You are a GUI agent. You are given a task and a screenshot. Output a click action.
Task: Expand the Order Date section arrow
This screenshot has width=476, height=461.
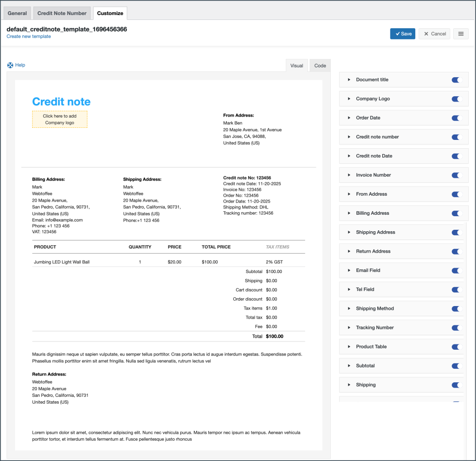[x=349, y=118]
